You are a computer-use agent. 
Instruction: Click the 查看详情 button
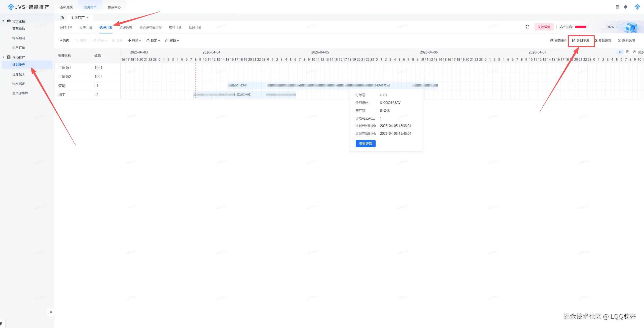pyautogui.click(x=365, y=144)
